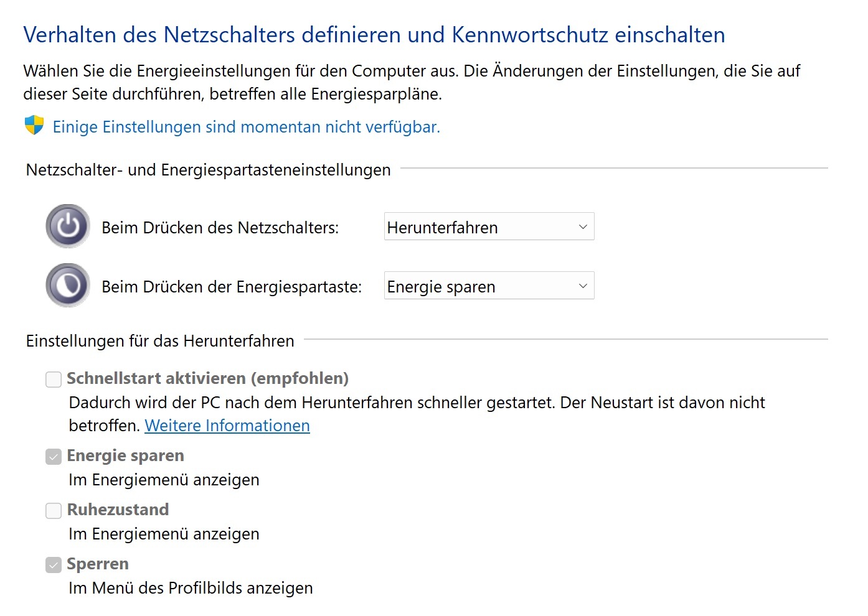The height and width of the screenshot is (616, 868).
Task: Click the 'Beim Drücken der Energiespartaste' label
Action: 232,287
